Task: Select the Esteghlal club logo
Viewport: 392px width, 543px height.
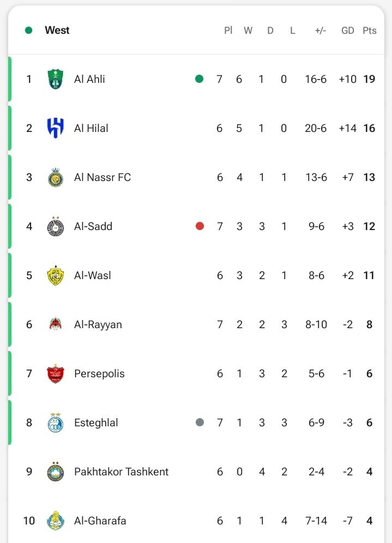Action: 56,423
